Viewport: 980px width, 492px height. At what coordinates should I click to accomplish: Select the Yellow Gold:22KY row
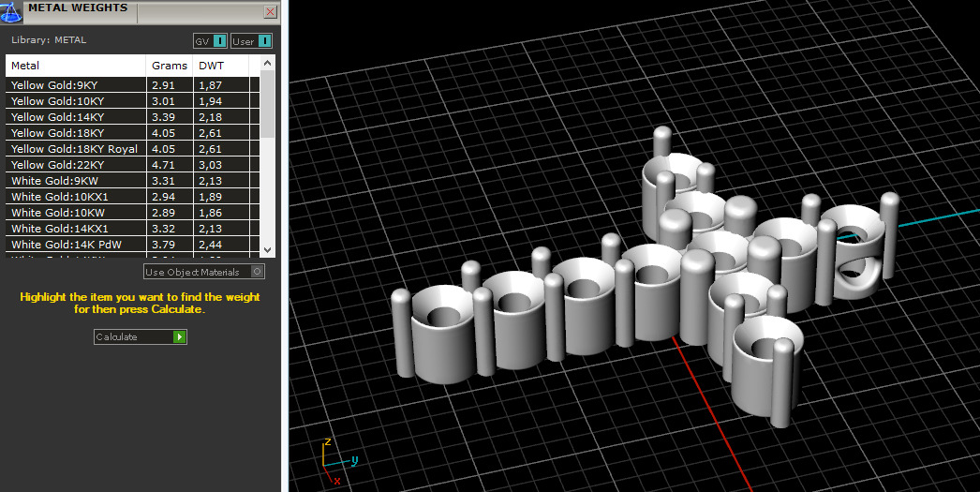coord(132,164)
